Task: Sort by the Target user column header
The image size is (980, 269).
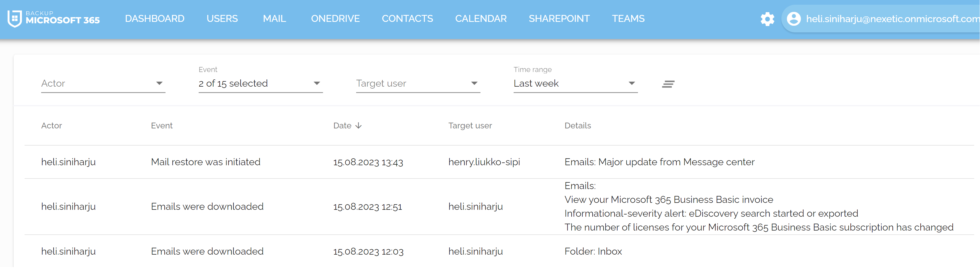Action: tap(470, 126)
